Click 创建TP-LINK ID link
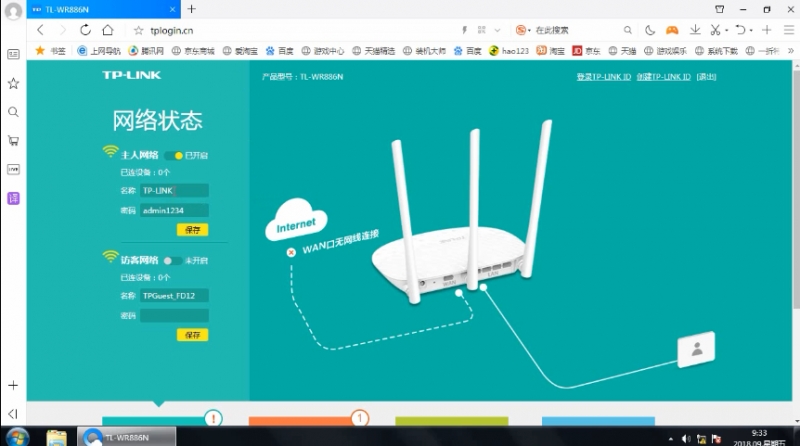This screenshot has width=800, height=446. pyautogui.click(x=663, y=77)
